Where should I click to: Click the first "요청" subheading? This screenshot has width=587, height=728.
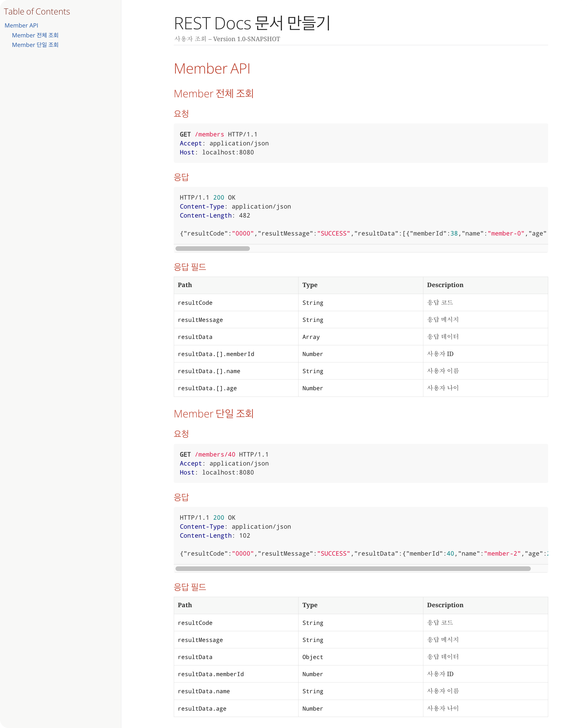tap(181, 114)
